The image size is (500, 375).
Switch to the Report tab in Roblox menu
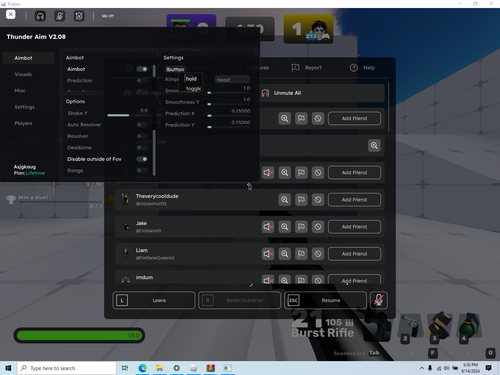(x=307, y=68)
